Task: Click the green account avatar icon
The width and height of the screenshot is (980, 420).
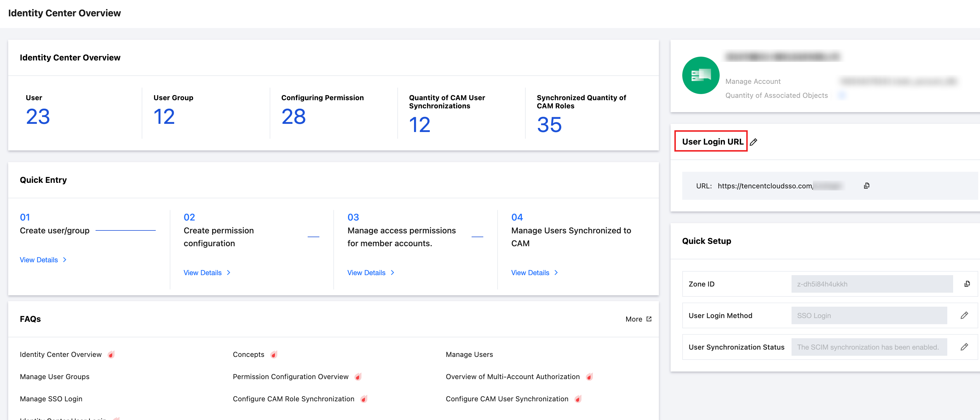Action: (700, 75)
